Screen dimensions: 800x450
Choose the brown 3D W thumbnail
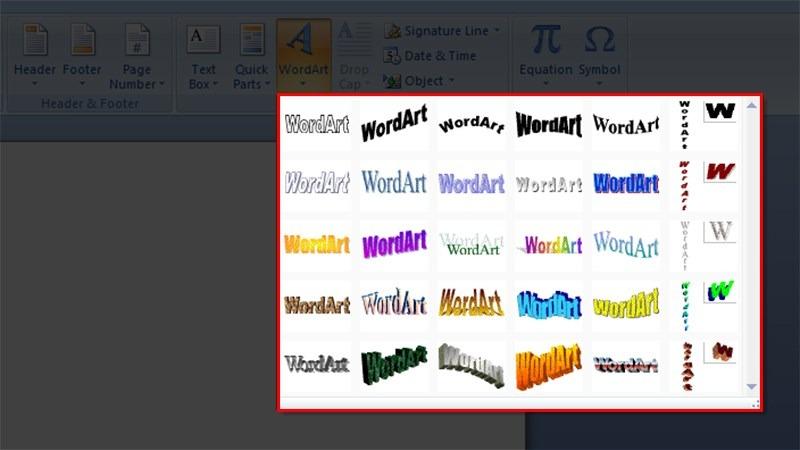click(720, 352)
